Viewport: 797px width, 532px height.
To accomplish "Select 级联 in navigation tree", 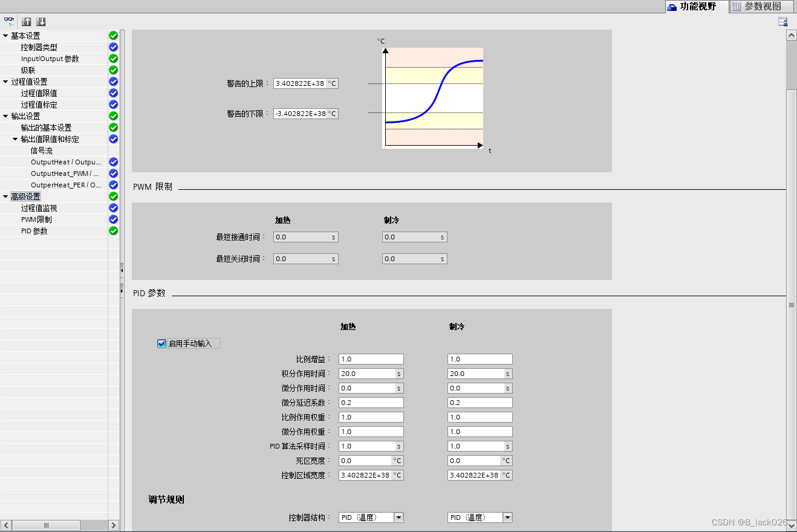I will (x=28, y=70).
